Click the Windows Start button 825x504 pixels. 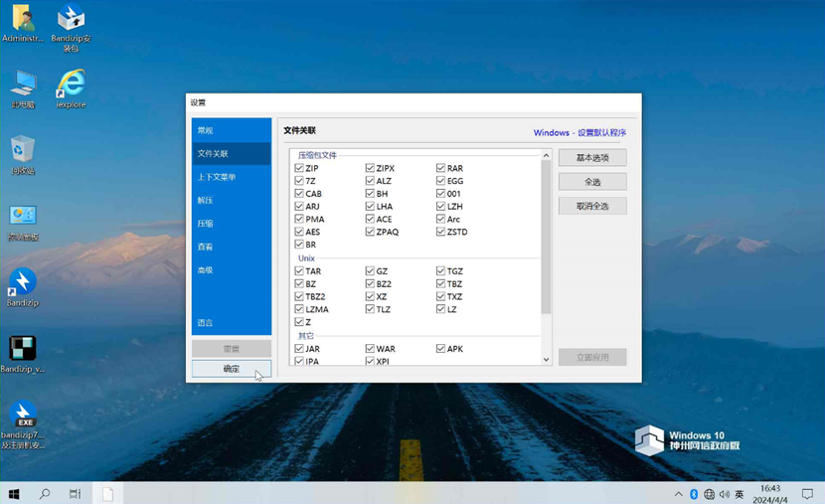[14, 493]
